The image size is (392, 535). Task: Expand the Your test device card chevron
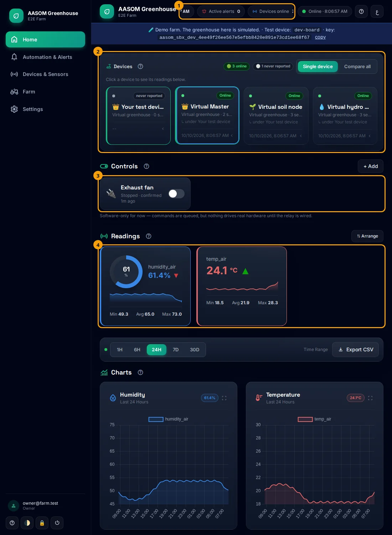163,129
